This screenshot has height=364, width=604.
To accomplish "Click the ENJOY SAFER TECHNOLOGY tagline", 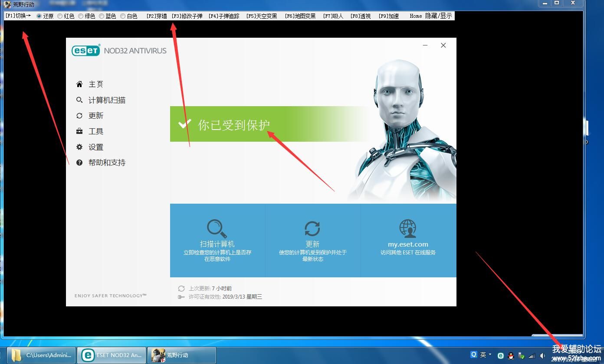I will coord(111,296).
